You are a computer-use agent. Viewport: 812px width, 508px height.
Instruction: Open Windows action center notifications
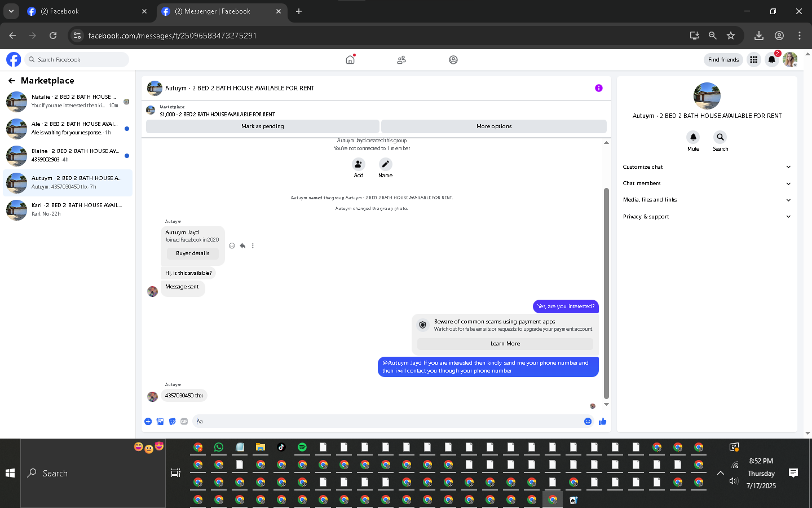coord(793,473)
